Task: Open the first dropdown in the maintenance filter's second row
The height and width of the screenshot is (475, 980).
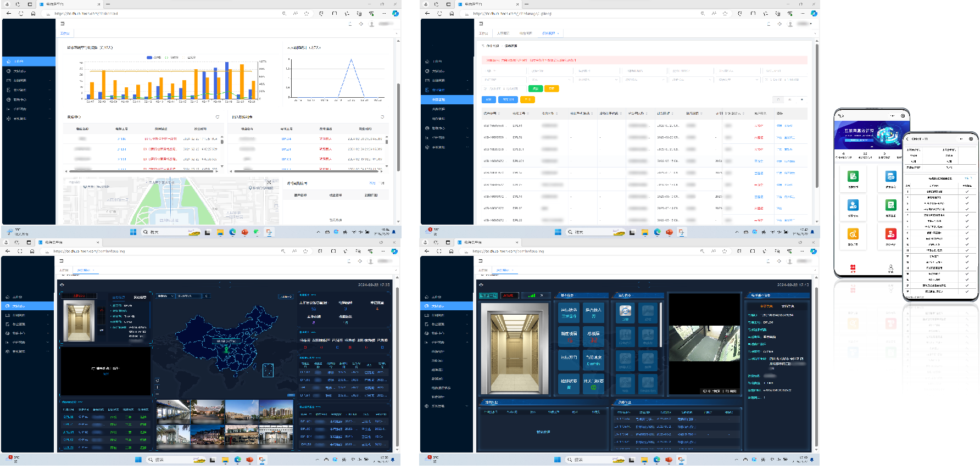Action: tap(504, 80)
